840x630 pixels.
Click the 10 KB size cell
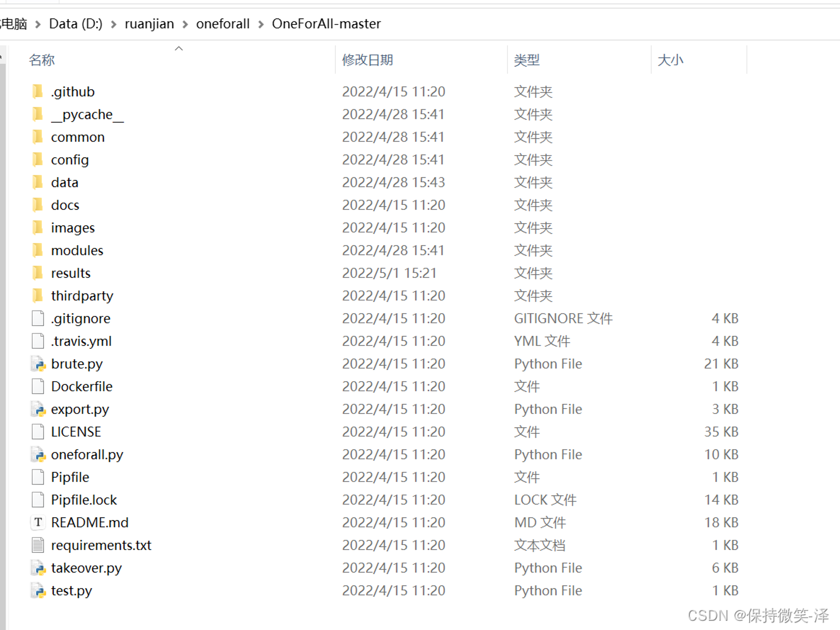point(721,454)
